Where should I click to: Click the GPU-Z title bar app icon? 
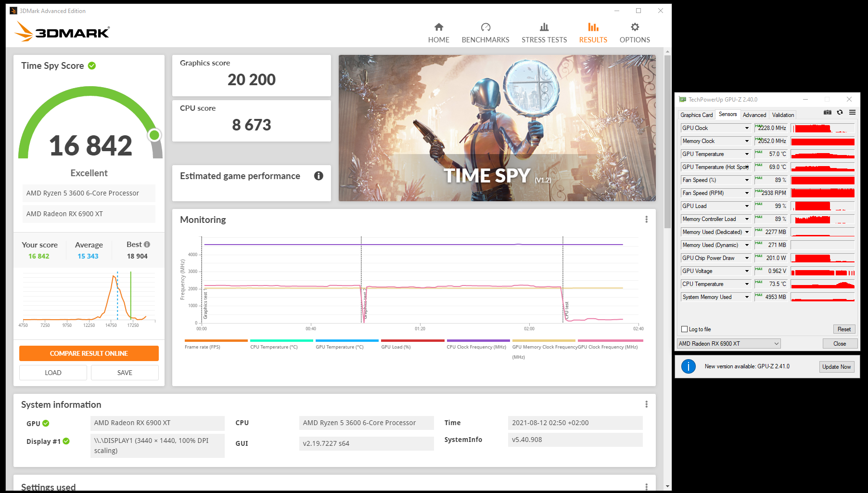pos(682,100)
